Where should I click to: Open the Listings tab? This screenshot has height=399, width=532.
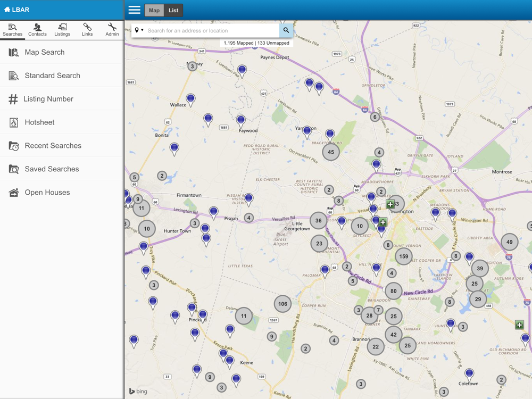62,30
